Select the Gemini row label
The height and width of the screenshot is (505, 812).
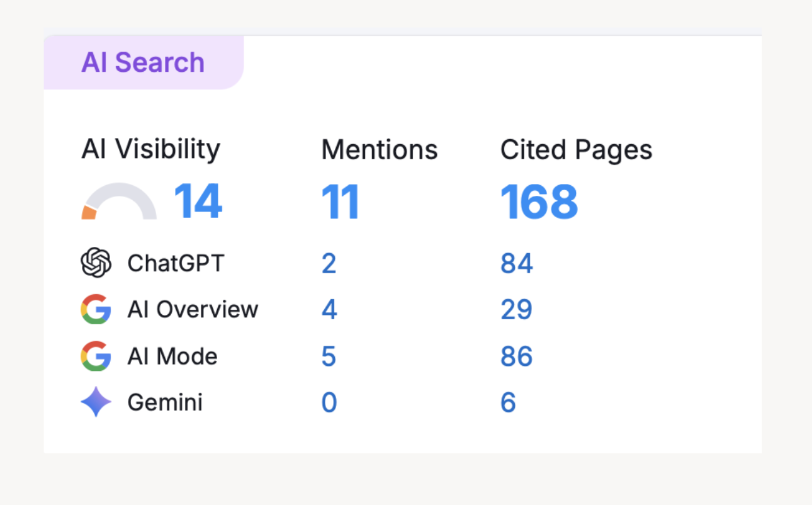(165, 402)
